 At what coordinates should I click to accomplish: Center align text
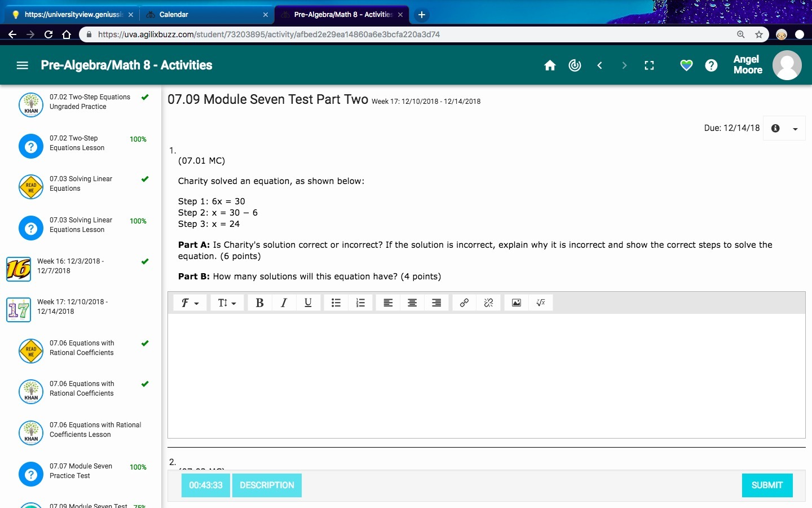412,303
